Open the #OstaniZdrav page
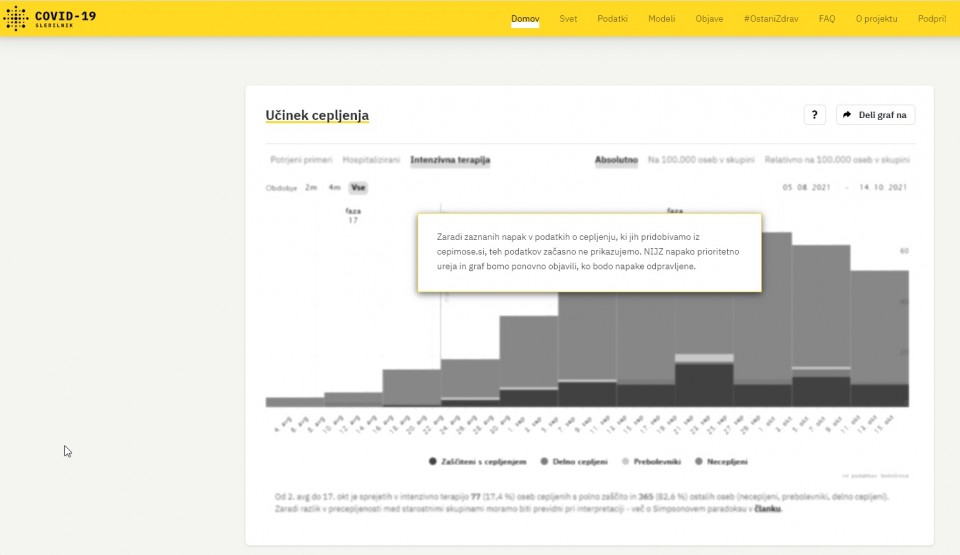Image resolution: width=960 pixels, height=555 pixels. [x=771, y=19]
